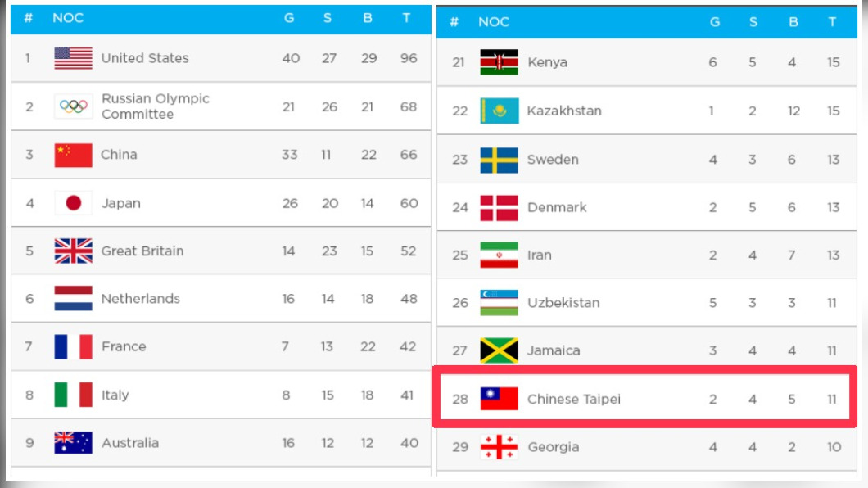Click the Jamaica flag icon
This screenshot has height=488, width=868.
(499, 350)
